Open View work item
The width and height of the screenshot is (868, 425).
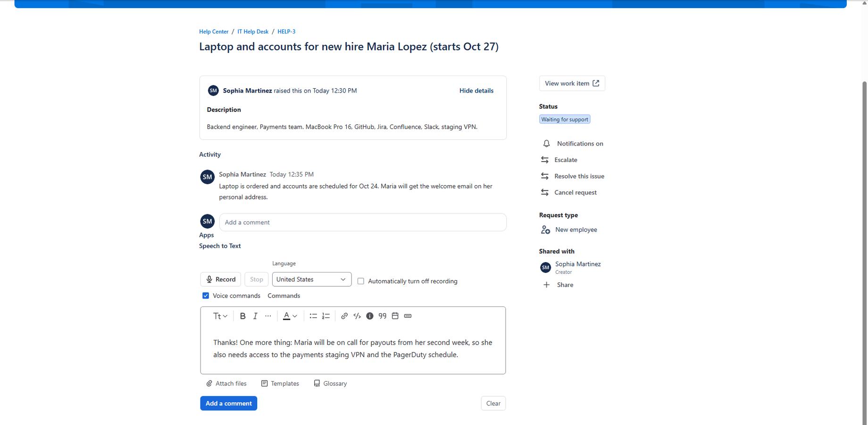pyautogui.click(x=572, y=83)
